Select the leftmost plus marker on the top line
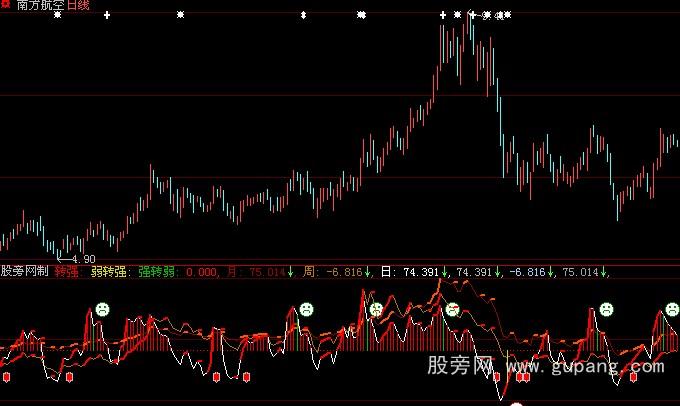Viewport: 680px width, 406px height. (x=107, y=15)
